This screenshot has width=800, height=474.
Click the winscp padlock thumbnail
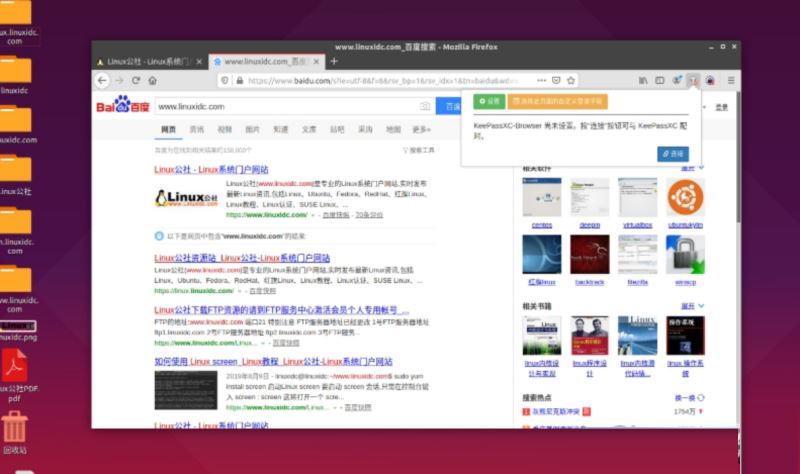(x=685, y=254)
